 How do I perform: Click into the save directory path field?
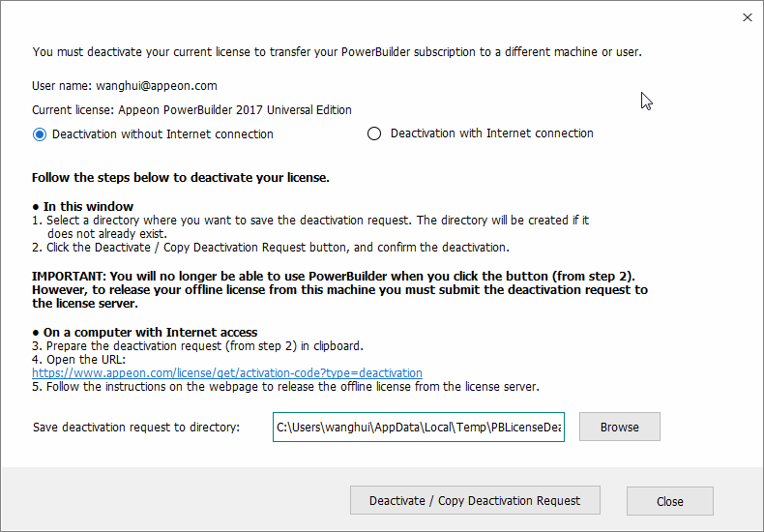point(419,427)
